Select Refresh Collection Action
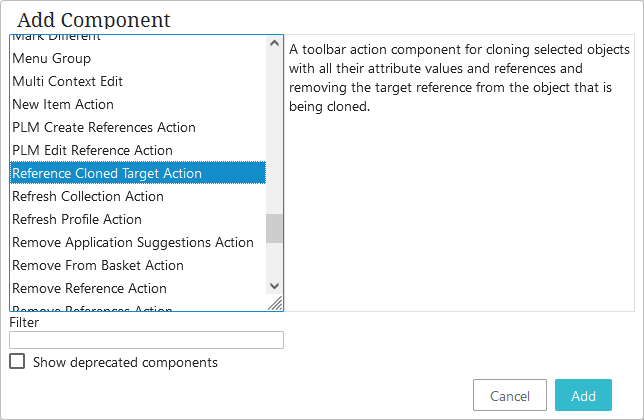This screenshot has height=420, width=644. (88, 196)
